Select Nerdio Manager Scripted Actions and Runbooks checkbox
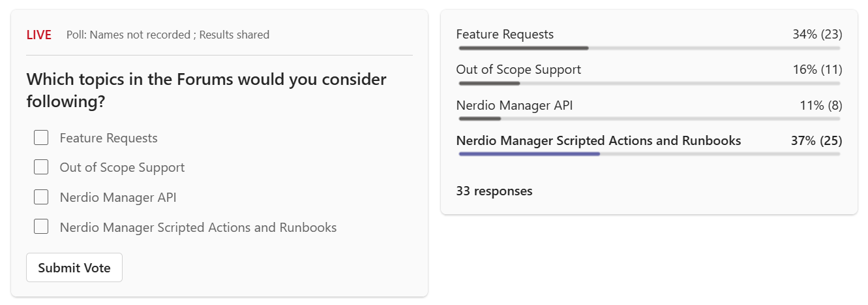The height and width of the screenshot is (305, 868). (41, 227)
